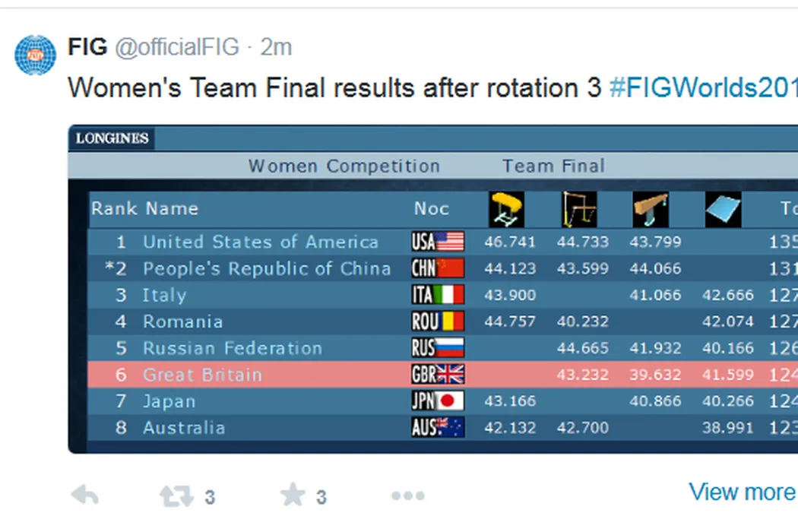798x532 pixels.
Task: Open the more options ellipsis
Action: [407, 496]
